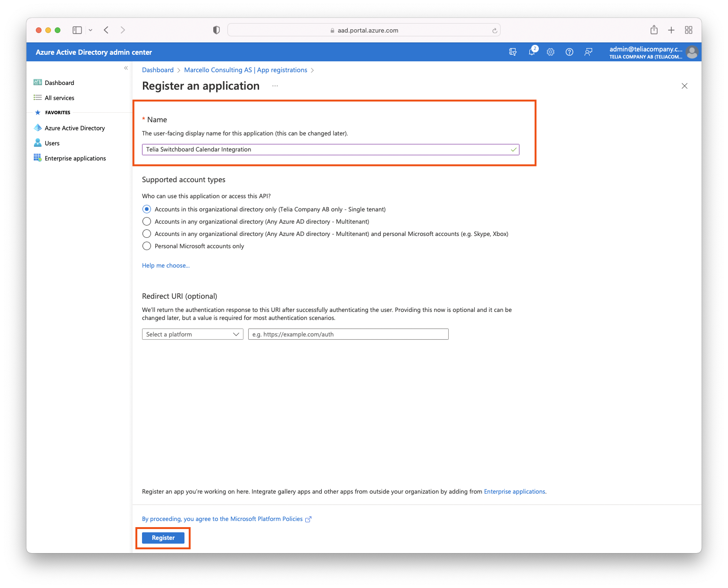Go forward in Safari history

pos(123,30)
